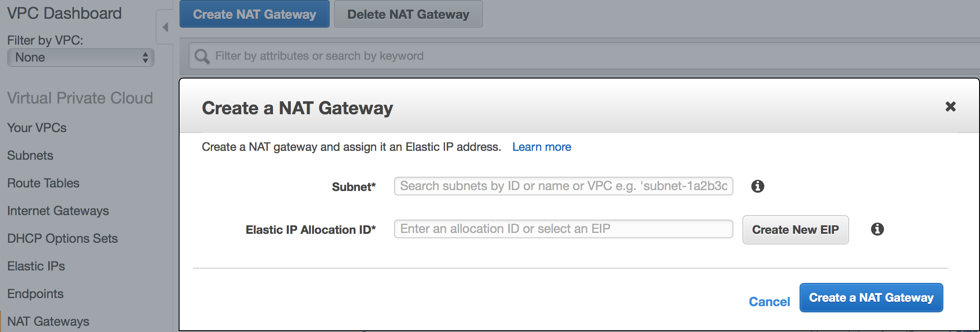Select Elastic IPs in the sidebar
This screenshot has height=332, width=980.
(36, 266)
